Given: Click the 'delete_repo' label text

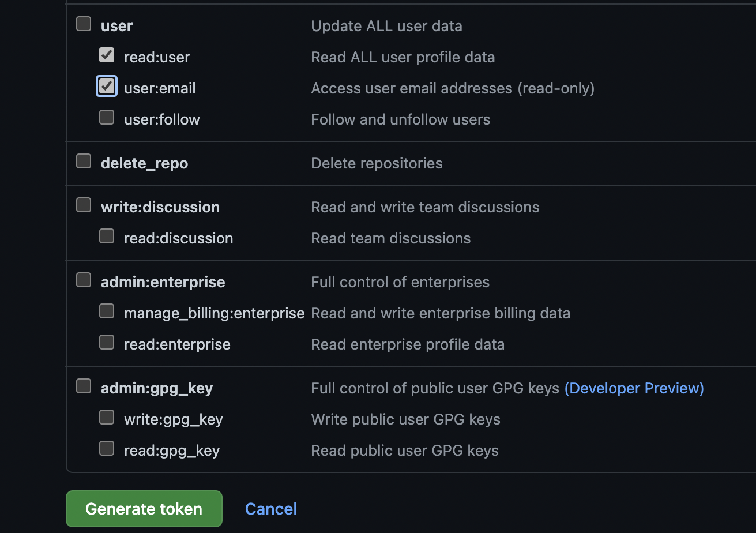Looking at the screenshot, I should click(144, 163).
